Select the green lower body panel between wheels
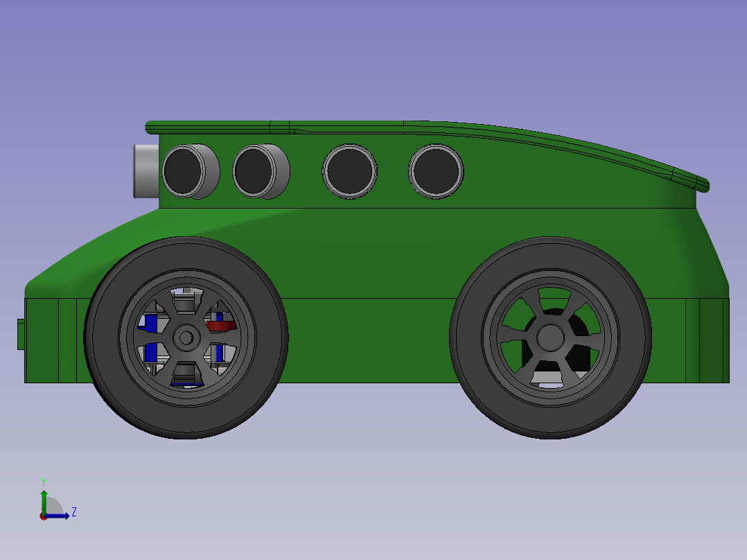This screenshot has height=560, width=747. 369,340
